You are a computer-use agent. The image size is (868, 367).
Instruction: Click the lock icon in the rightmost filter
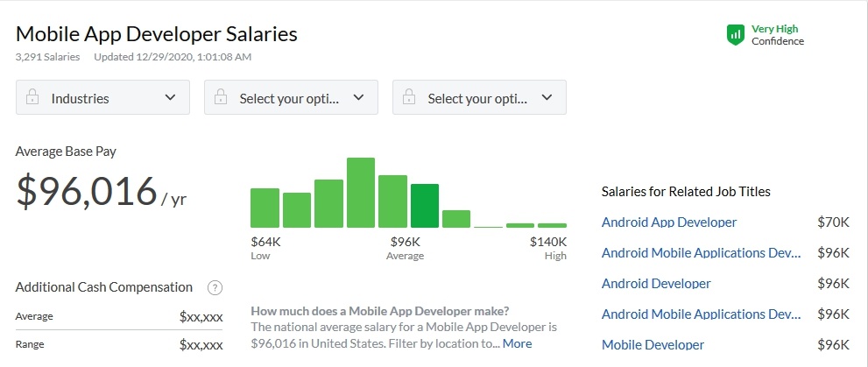click(409, 98)
